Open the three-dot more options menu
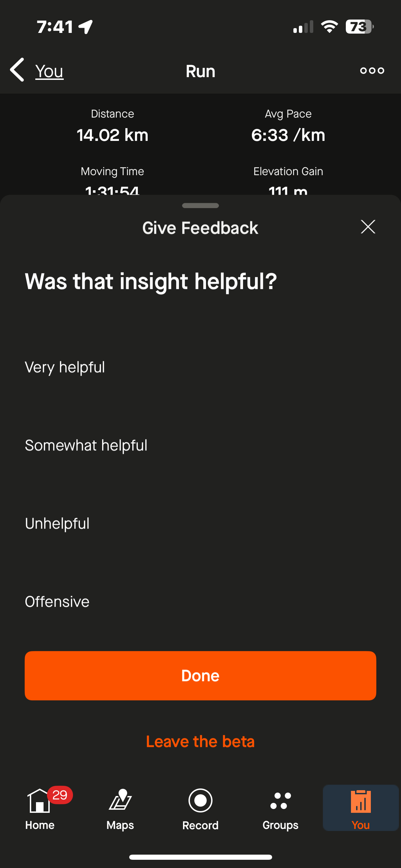The height and width of the screenshot is (868, 401). pyautogui.click(x=372, y=71)
